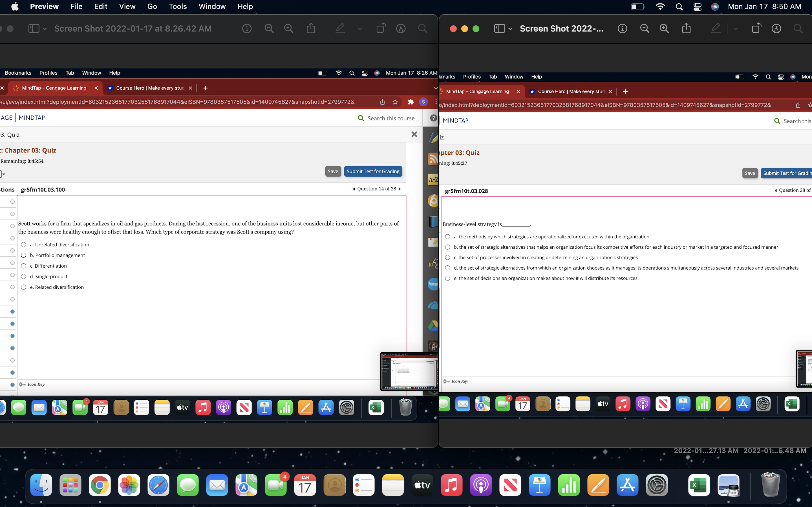Expand the markup tools chevron in Preview toolbar

(360, 29)
